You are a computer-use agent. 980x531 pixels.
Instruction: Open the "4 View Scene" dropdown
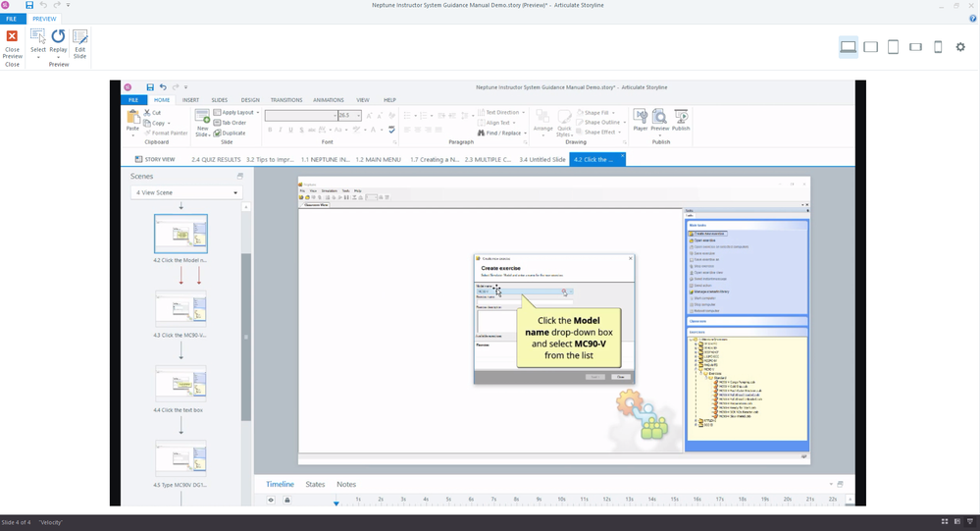[186, 192]
